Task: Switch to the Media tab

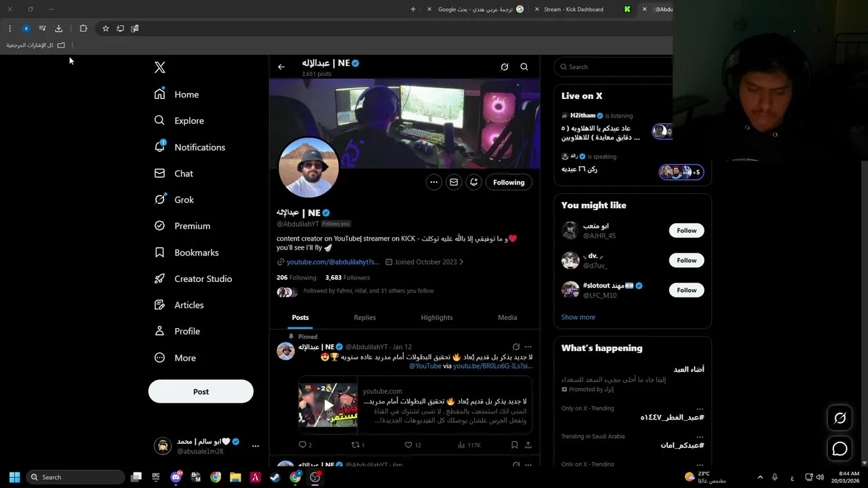Action: 507,317
